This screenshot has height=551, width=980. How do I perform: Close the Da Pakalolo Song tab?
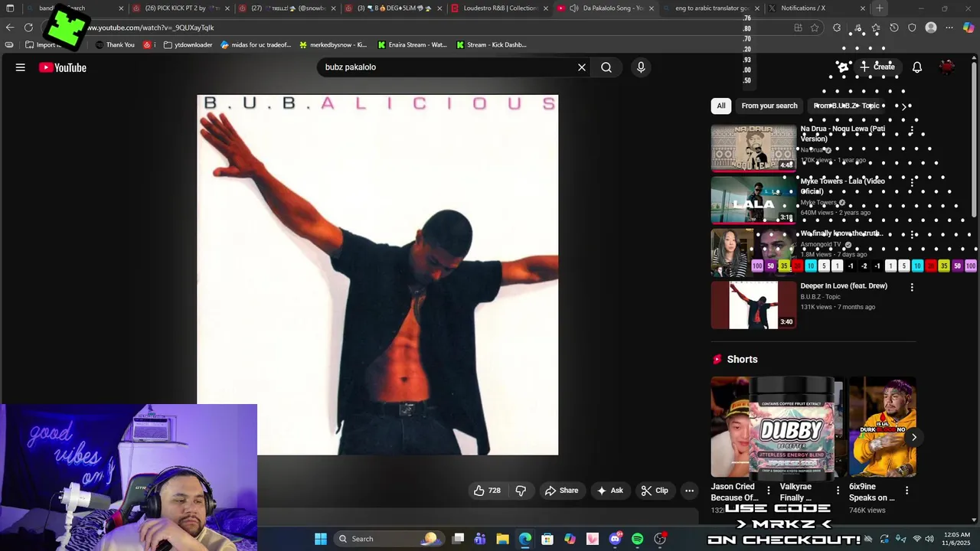coord(652,8)
